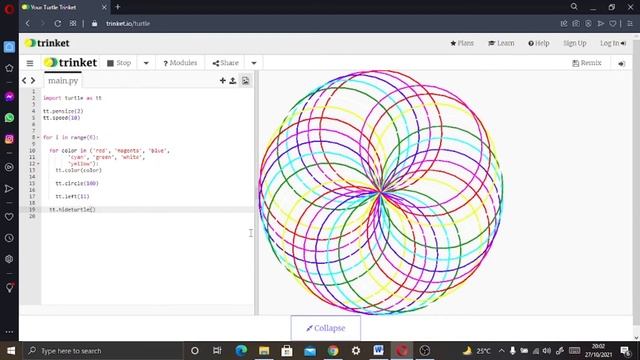This screenshot has width=640, height=360.
Task: Open Microsoft Edge from taskbar
Action: click(241, 351)
